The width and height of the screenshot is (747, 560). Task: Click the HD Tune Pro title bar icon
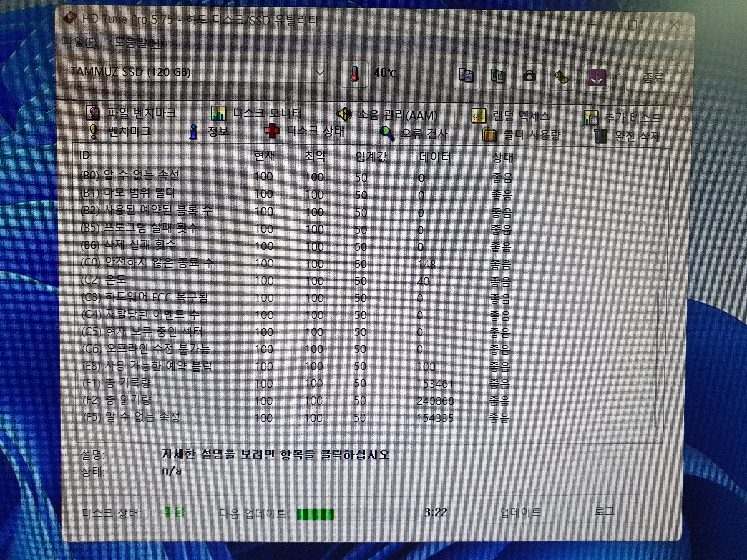point(70,18)
